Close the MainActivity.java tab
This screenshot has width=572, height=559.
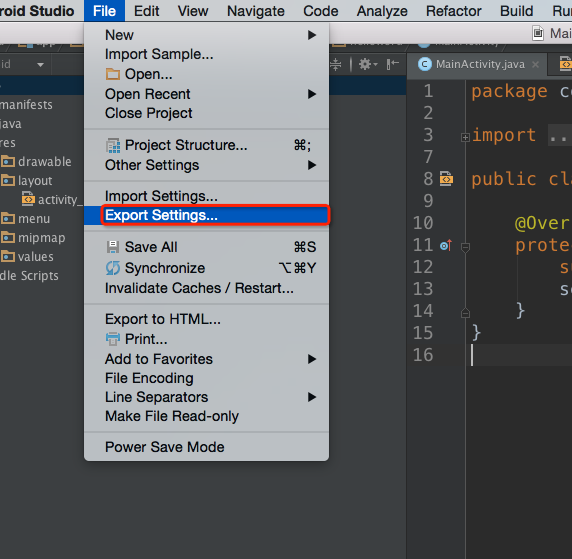[x=535, y=65]
